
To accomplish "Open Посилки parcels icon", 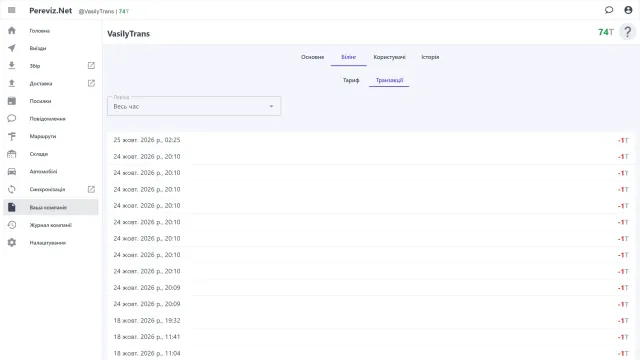I will click(x=12, y=101).
